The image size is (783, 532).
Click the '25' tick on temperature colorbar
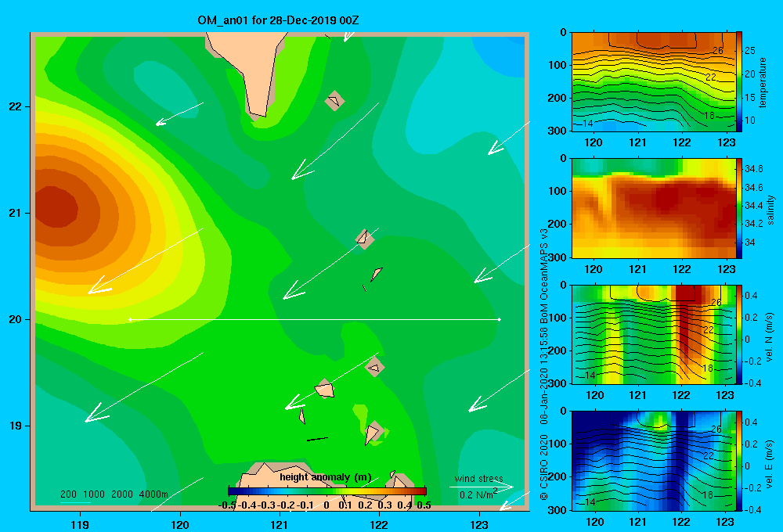pos(750,51)
